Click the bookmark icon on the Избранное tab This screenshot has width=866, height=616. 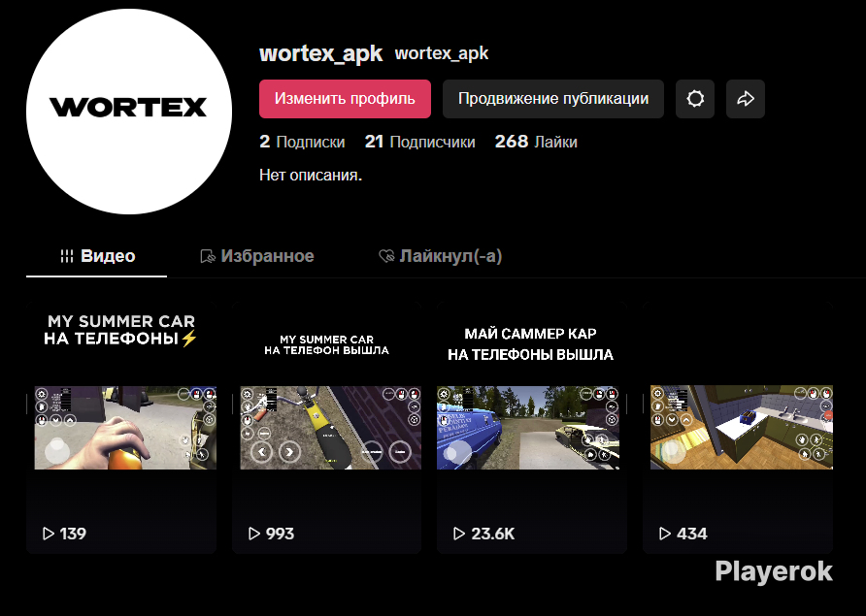click(x=208, y=256)
